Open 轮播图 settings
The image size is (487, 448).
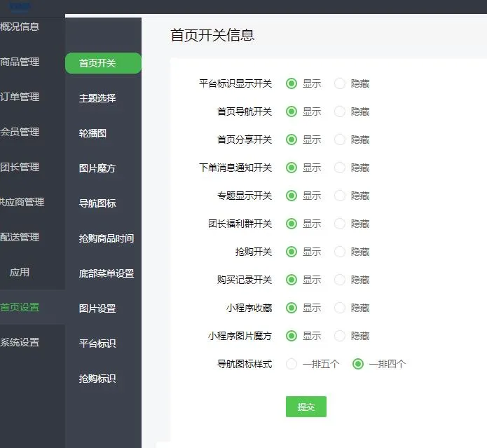92,133
